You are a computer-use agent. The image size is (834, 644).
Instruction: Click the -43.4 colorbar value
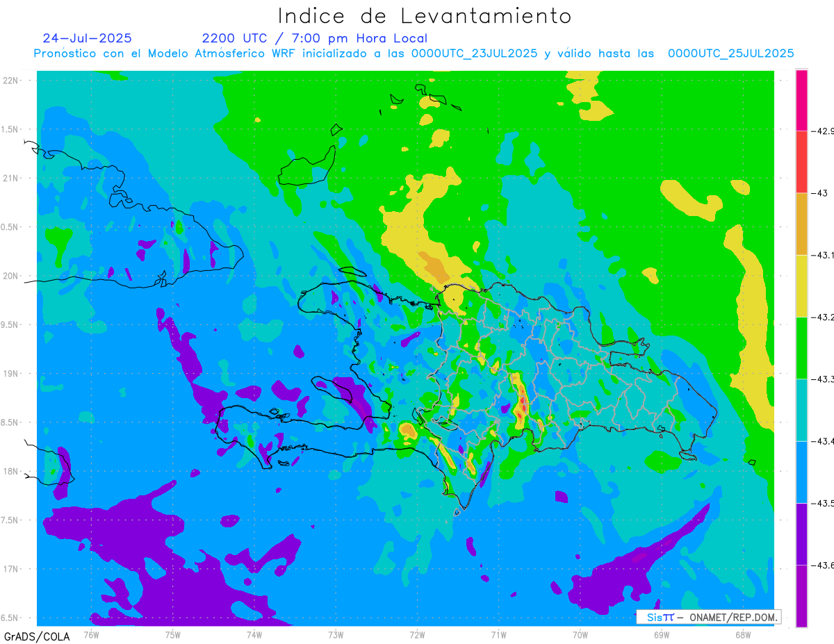coord(822,441)
